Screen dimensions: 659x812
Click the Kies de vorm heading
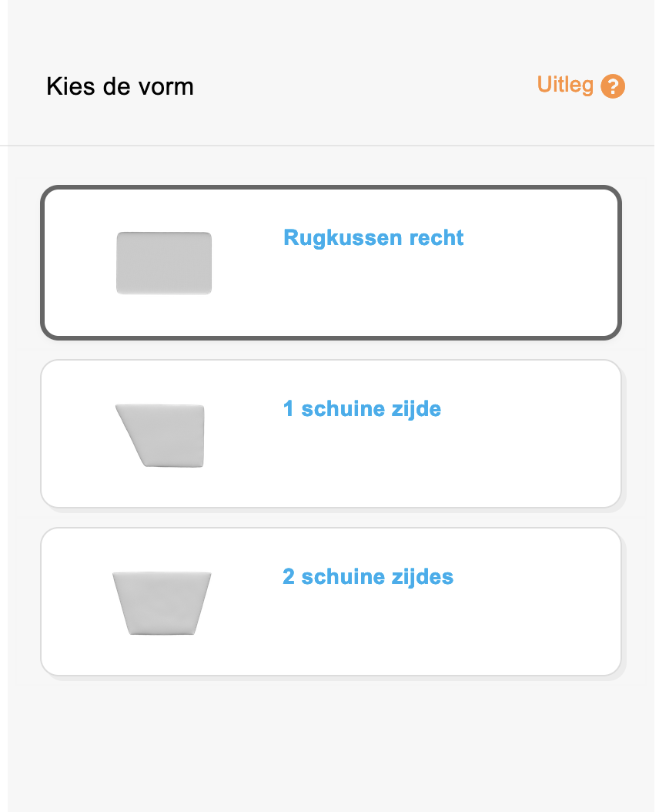tap(120, 86)
